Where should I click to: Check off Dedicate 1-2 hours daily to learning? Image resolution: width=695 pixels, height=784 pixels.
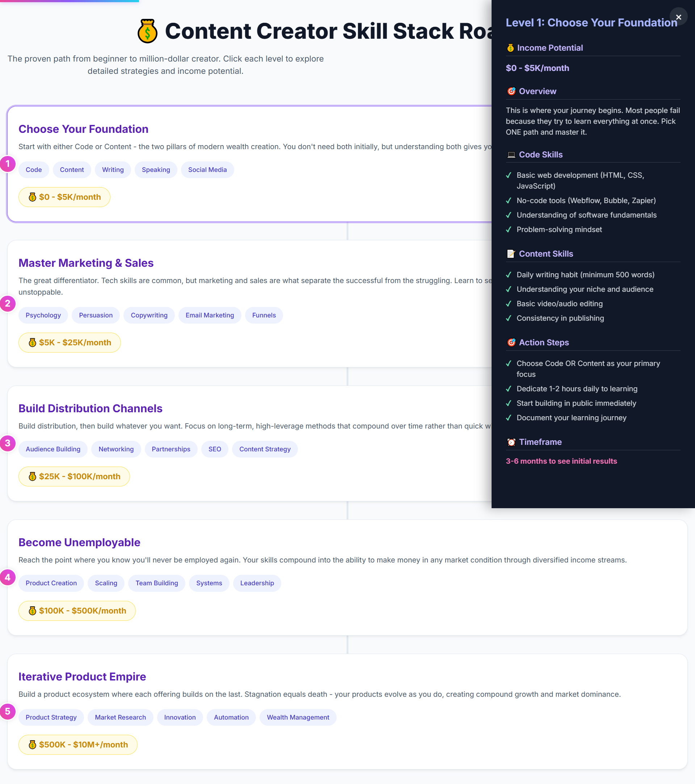[509, 388]
